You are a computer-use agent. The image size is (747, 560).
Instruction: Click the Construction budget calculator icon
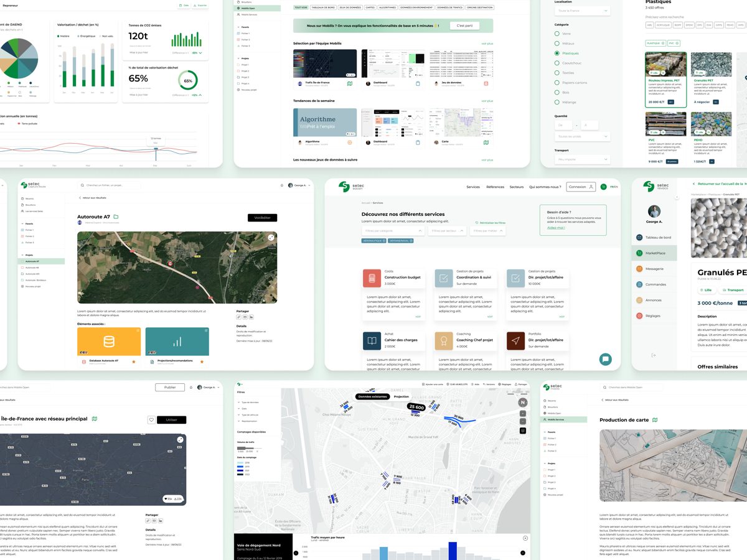(372, 278)
